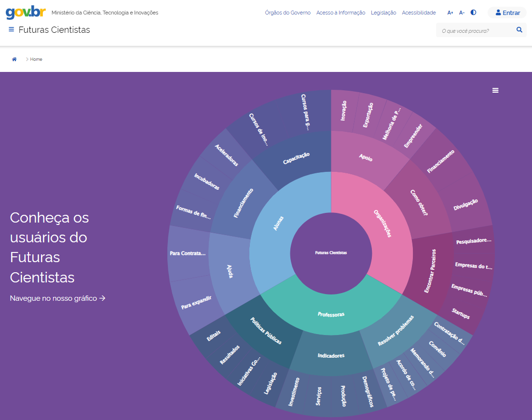Select the Divulgação outer segment
This screenshot has height=420, width=532.
(465, 204)
